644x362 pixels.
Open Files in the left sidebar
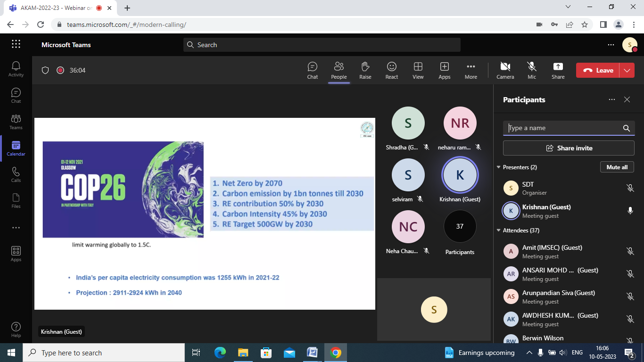click(x=16, y=201)
